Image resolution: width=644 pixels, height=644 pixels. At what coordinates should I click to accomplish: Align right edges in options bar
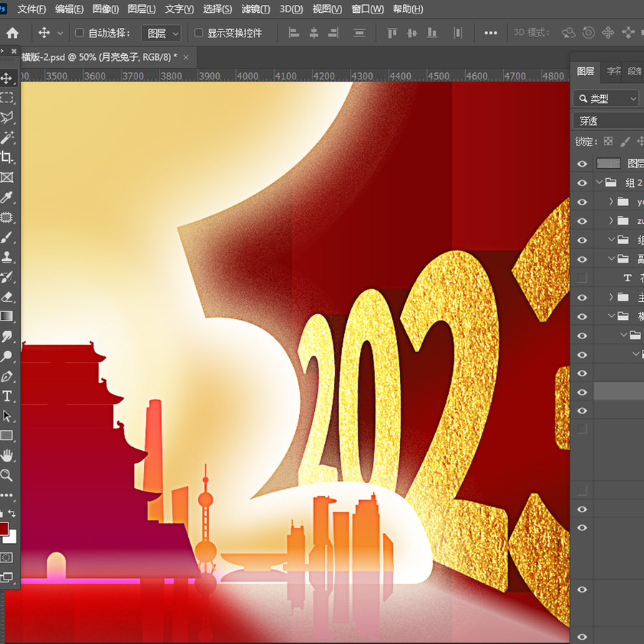click(x=333, y=33)
